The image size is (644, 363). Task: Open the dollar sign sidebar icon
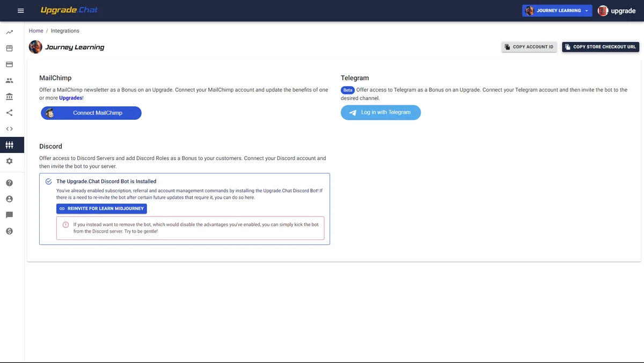point(9,231)
